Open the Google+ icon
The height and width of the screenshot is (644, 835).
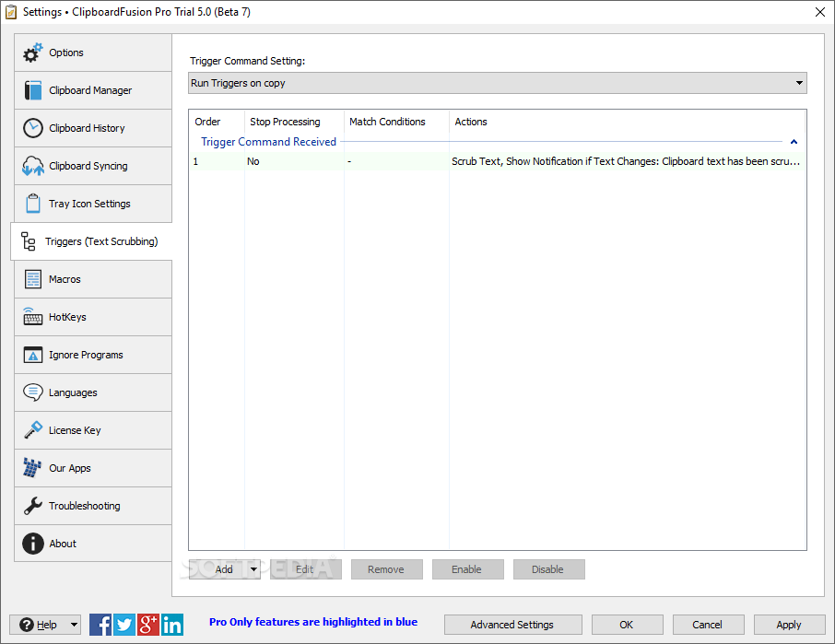pos(148,624)
